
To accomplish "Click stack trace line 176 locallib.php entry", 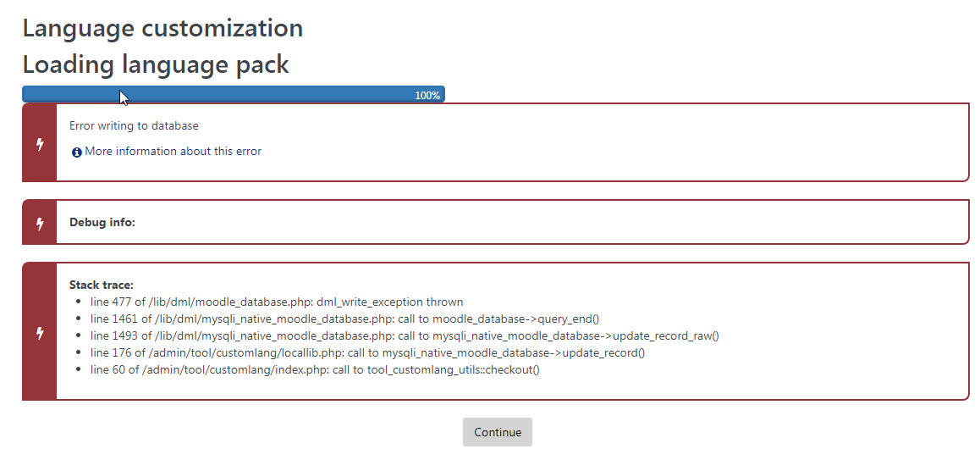I will (x=367, y=352).
